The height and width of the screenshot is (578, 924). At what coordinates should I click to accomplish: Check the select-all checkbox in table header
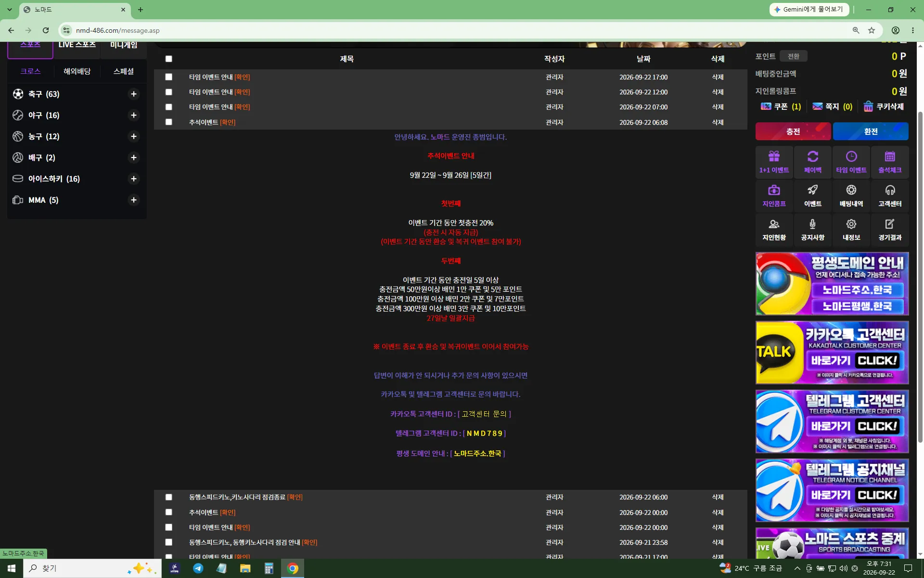point(168,59)
